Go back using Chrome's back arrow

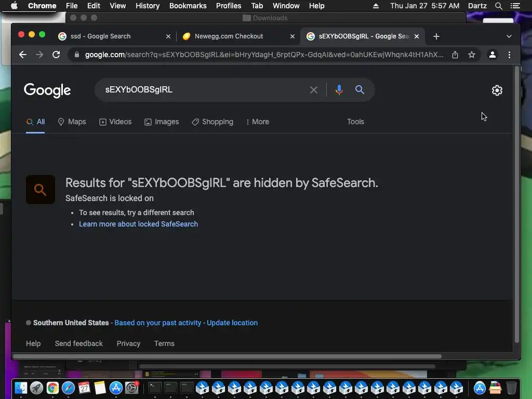(23, 55)
